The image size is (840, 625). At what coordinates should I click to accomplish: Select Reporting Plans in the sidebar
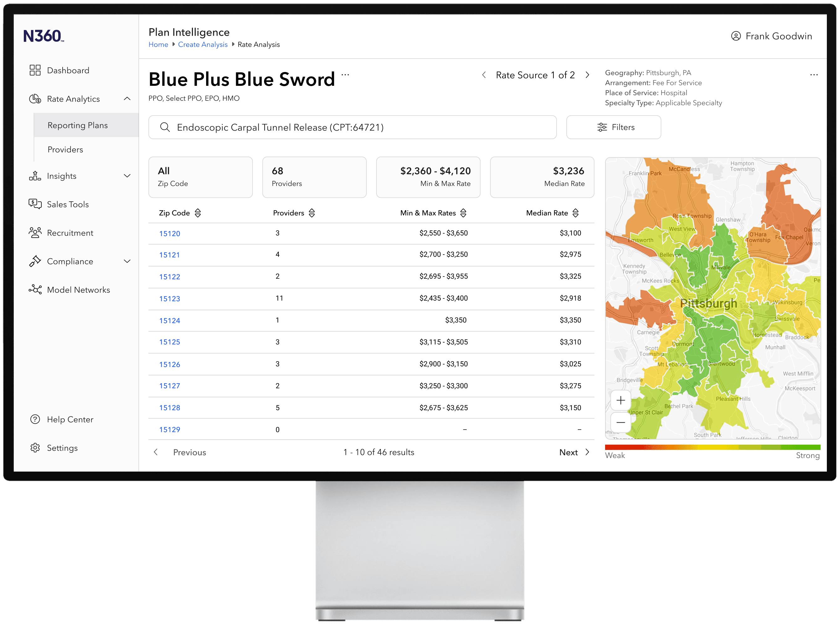78,125
